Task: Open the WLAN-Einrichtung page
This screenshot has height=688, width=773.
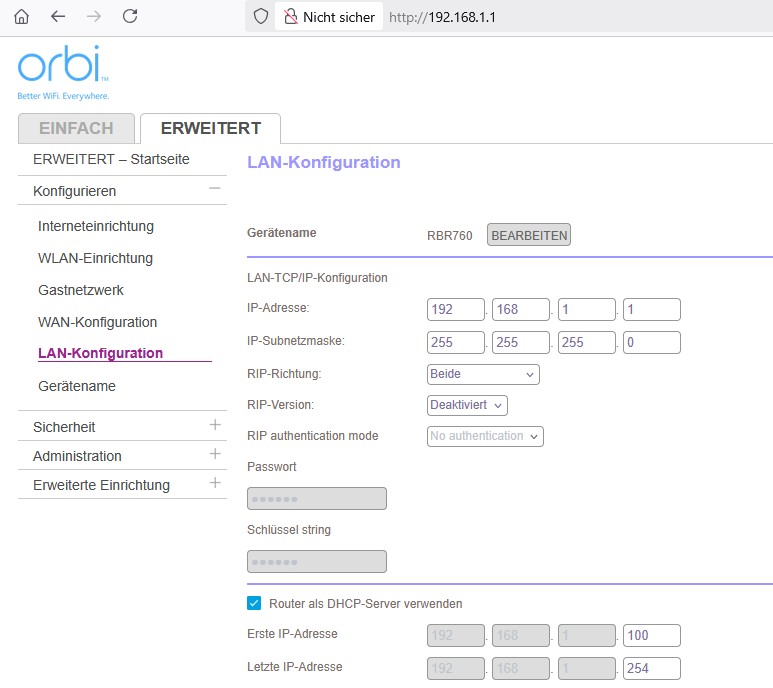Action: tap(95, 258)
